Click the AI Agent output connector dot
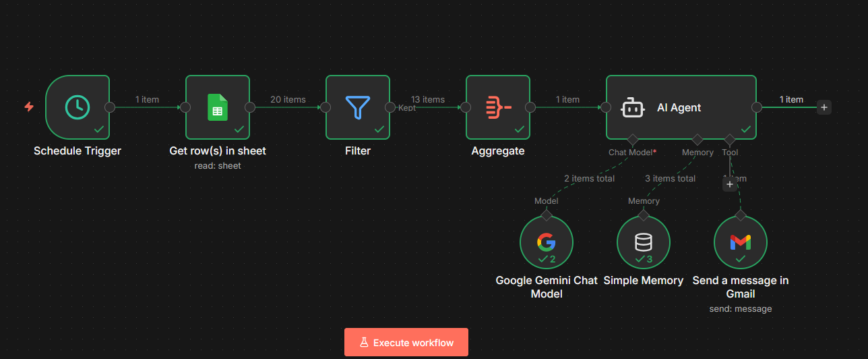This screenshot has height=359, width=868. pyautogui.click(x=757, y=107)
